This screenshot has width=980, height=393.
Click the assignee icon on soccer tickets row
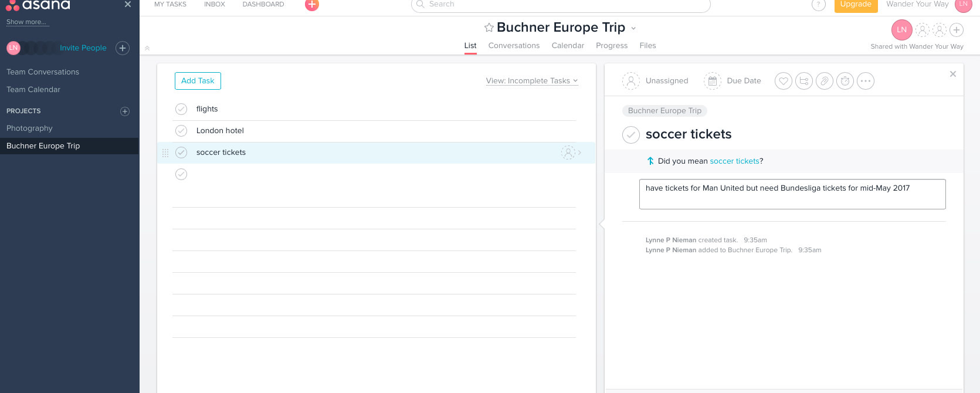(568, 153)
